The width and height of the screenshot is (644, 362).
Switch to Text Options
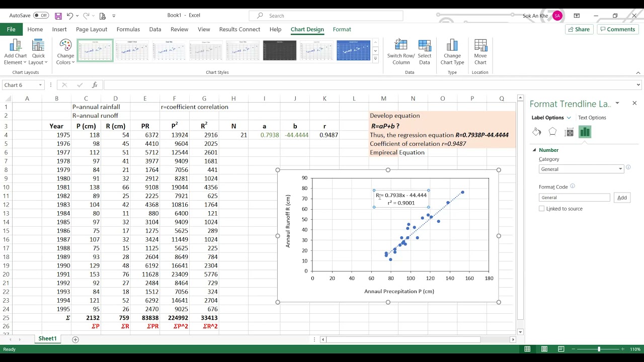pos(592,118)
